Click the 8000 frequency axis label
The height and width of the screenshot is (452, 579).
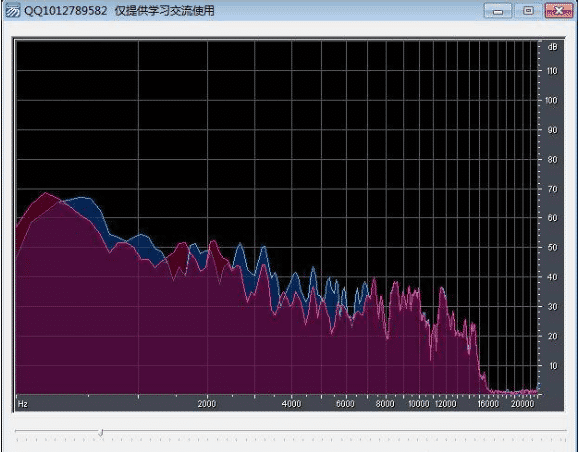coord(385,404)
